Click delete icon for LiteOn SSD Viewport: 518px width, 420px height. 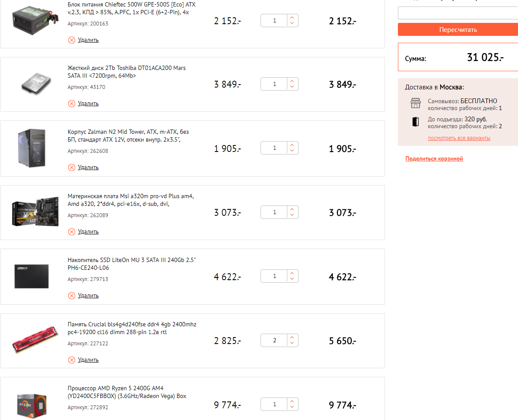tap(72, 296)
